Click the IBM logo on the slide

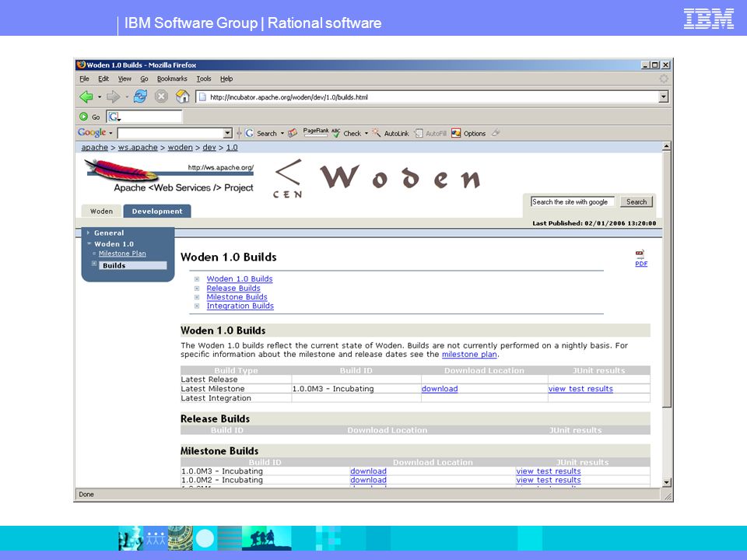point(708,19)
